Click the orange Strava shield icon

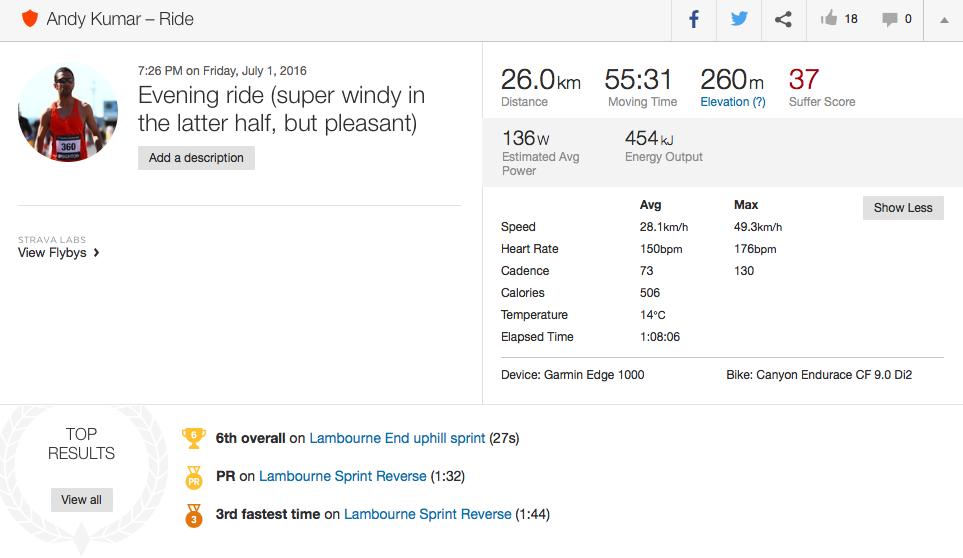[x=29, y=19]
